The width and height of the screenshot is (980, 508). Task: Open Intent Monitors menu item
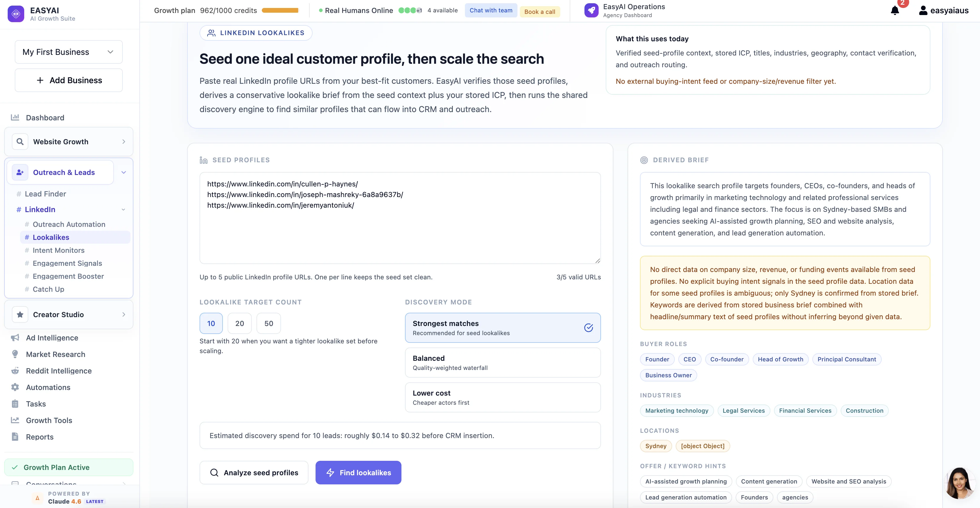click(x=58, y=250)
